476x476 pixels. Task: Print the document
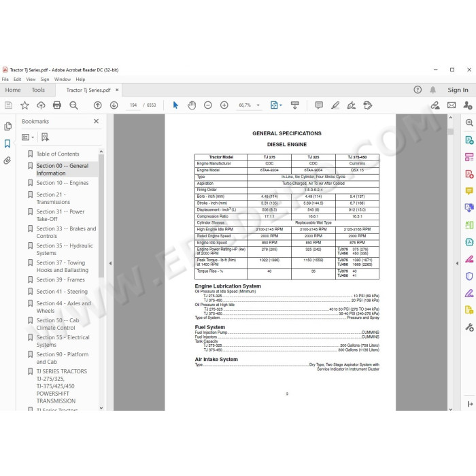tap(57, 105)
